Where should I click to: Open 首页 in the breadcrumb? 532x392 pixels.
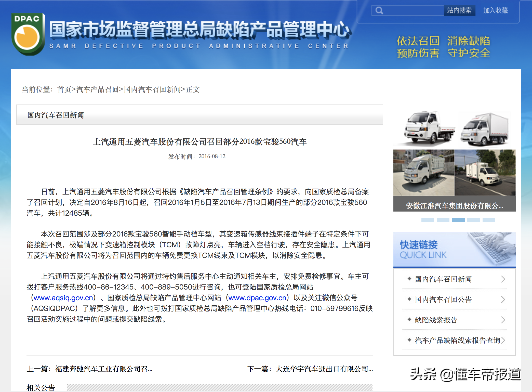coord(64,89)
